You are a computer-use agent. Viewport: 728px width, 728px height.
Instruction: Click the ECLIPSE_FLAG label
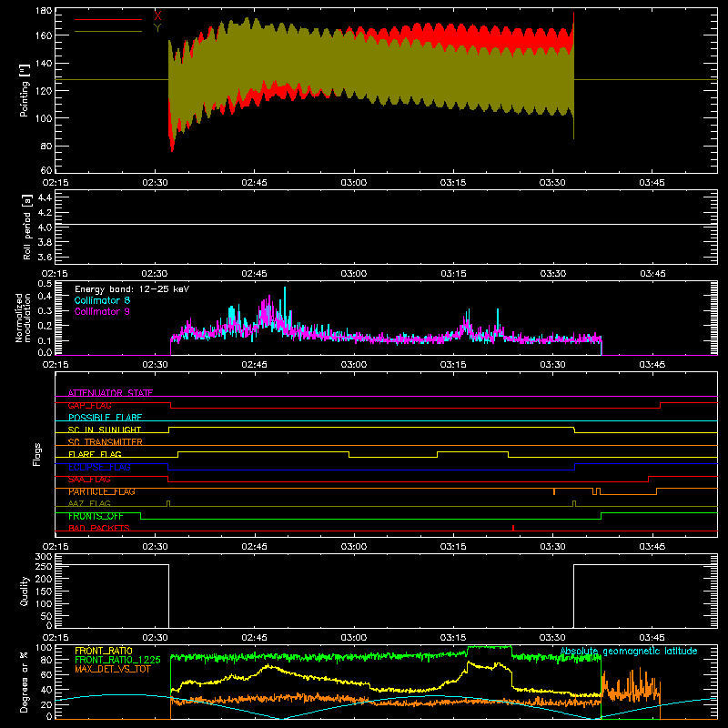[99, 467]
